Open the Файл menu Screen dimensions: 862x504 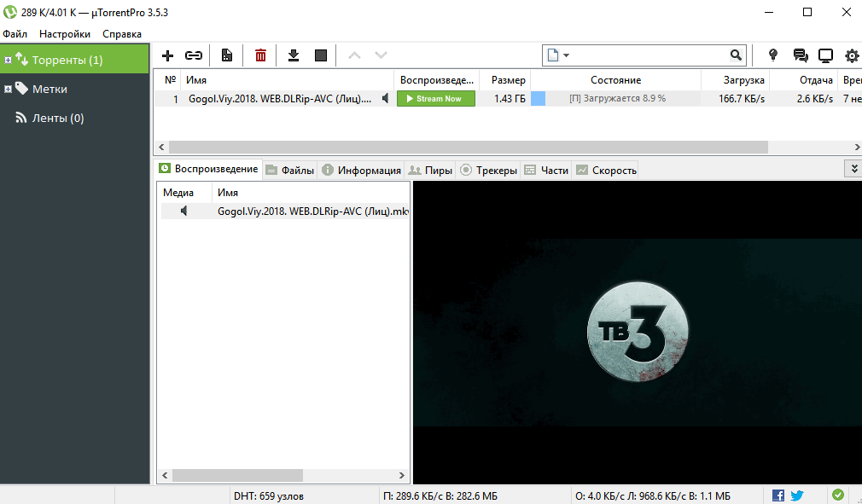(x=15, y=34)
